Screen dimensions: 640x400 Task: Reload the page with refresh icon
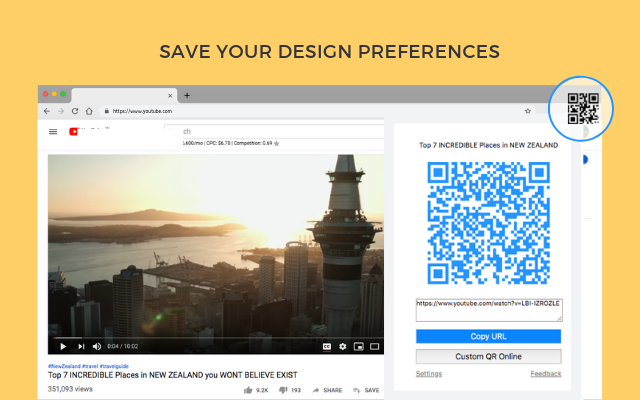tap(75, 111)
